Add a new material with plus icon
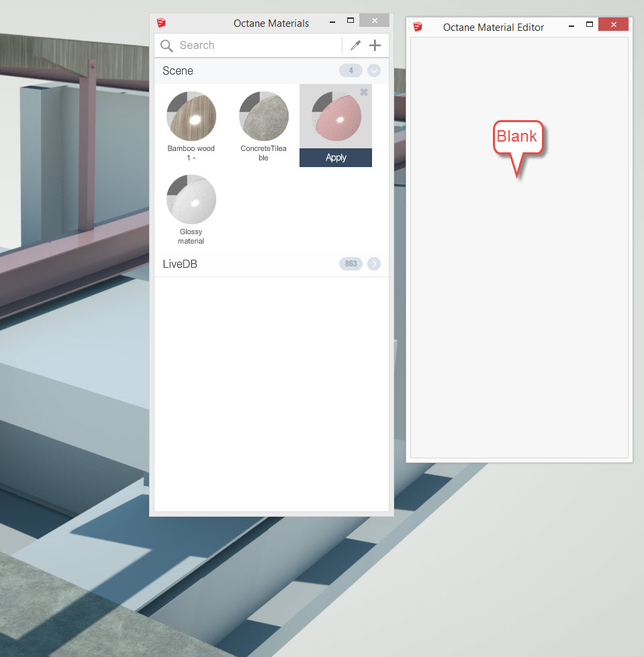This screenshot has width=644, height=657. pos(375,45)
